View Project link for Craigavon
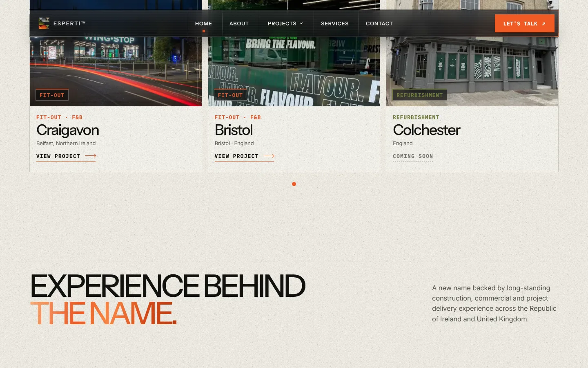This screenshot has width=588, height=368. pos(66,156)
